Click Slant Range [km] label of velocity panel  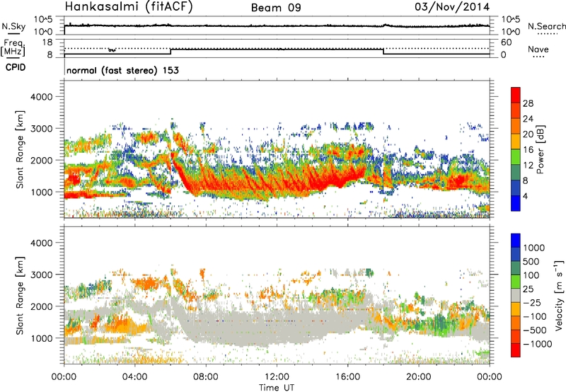(21, 296)
